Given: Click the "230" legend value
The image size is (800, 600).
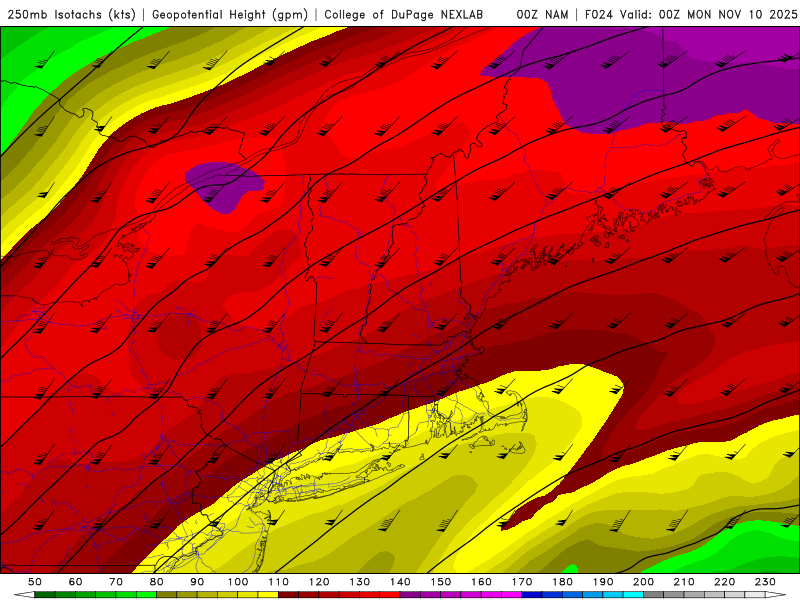Looking at the screenshot, I should pos(765,582).
